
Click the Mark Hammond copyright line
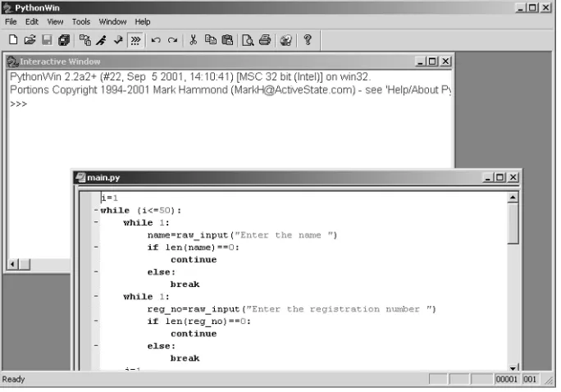pos(230,89)
